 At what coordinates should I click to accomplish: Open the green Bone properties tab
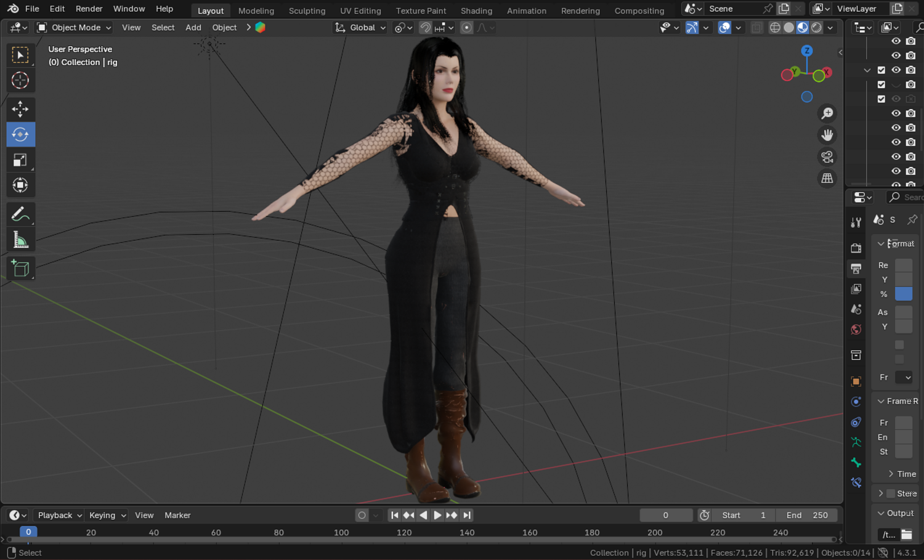tap(856, 463)
